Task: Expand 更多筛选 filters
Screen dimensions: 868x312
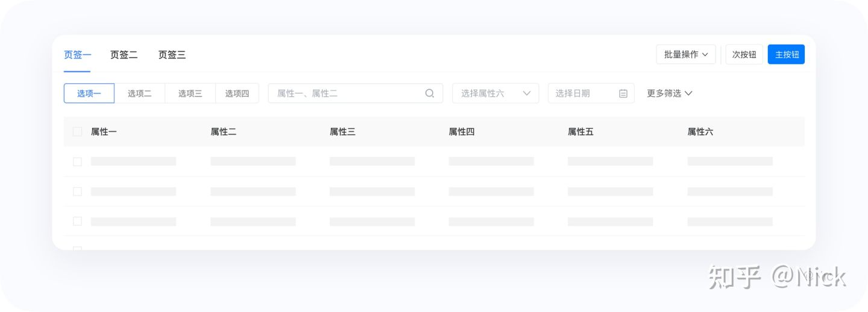Action: tap(670, 94)
